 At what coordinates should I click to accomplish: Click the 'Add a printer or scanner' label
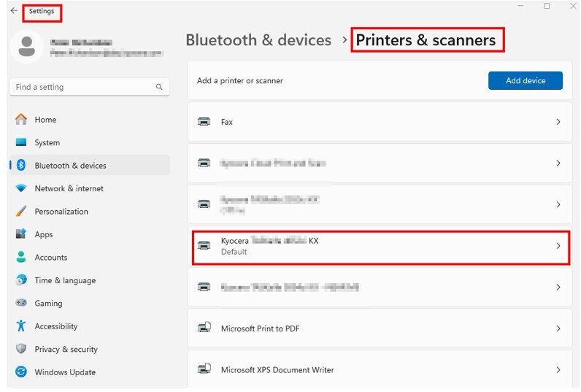[239, 80]
